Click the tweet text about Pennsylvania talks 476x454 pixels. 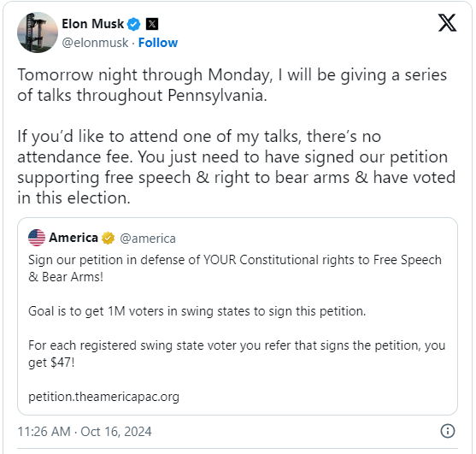tap(232, 85)
